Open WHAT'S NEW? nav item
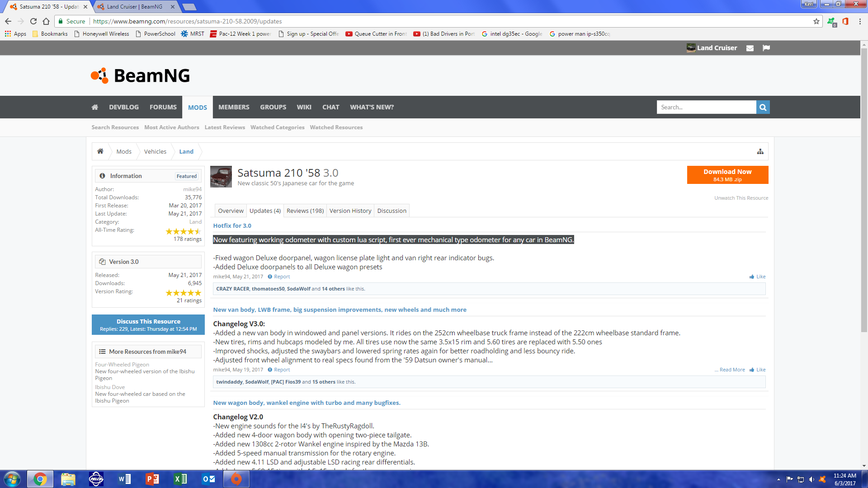The image size is (868, 488). tap(372, 107)
